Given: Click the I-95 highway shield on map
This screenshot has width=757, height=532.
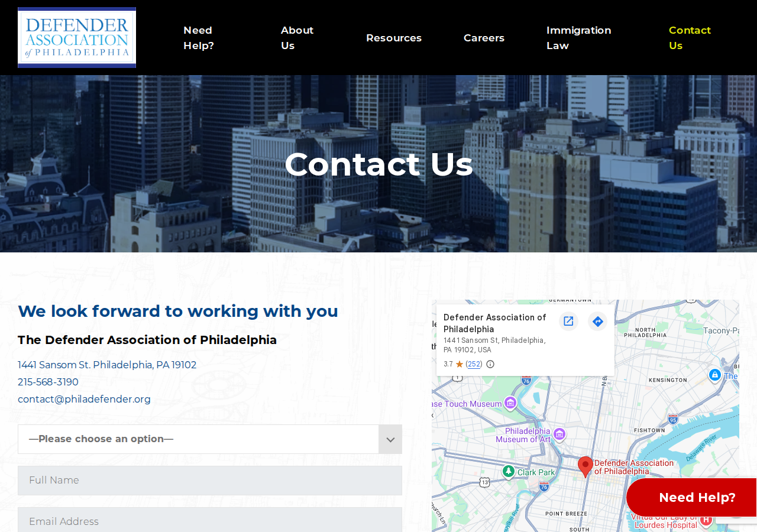Looking at the screenshot, I should pos(673,419).
